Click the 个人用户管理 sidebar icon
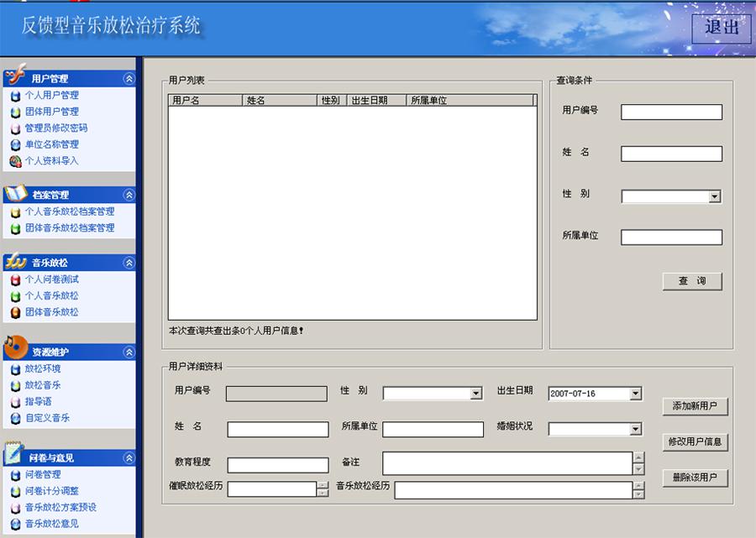Viewport: 756px width, 538px height. point(15,96)
